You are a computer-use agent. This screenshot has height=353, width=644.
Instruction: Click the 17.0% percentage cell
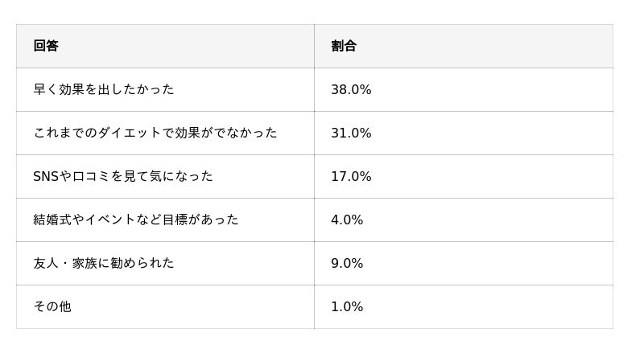[351, 176]
